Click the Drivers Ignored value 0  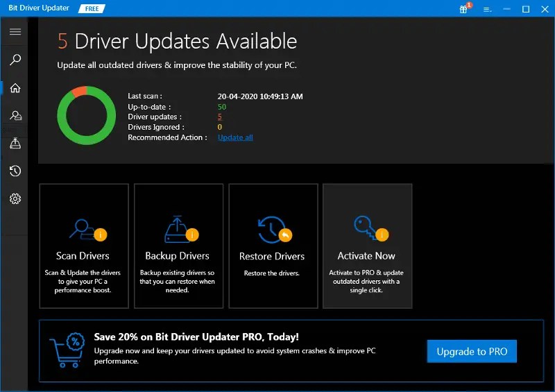pyautogui.click(x=220, y=127)
